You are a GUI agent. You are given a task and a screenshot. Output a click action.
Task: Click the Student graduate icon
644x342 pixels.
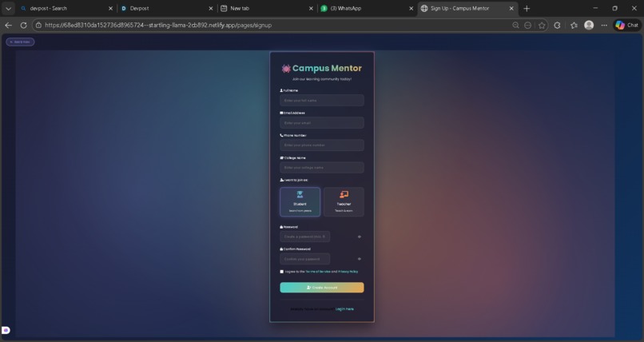(x=300, y=194)
